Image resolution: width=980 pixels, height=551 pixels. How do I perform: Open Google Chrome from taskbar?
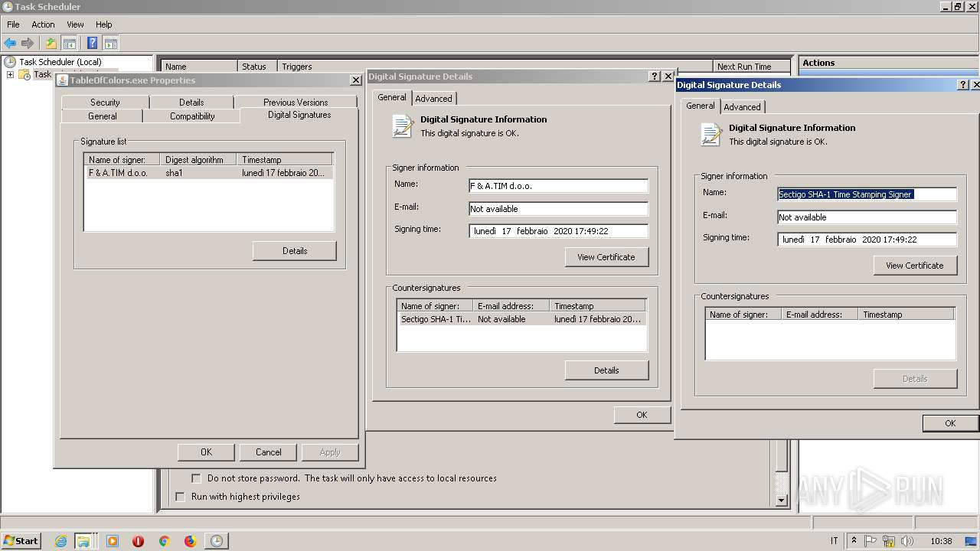(x=164, y=541)
